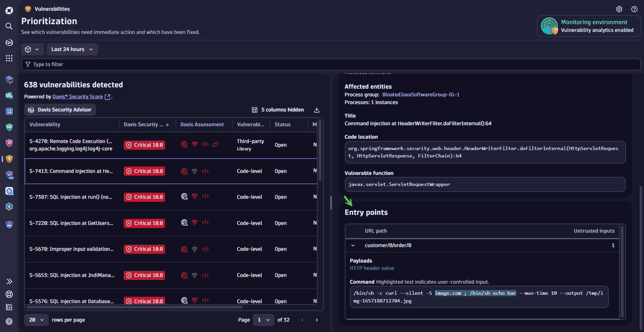Select the S-7387 SQL injection at run() row
This screenshot has height=332, width=644.
click(x=171, y=197)
